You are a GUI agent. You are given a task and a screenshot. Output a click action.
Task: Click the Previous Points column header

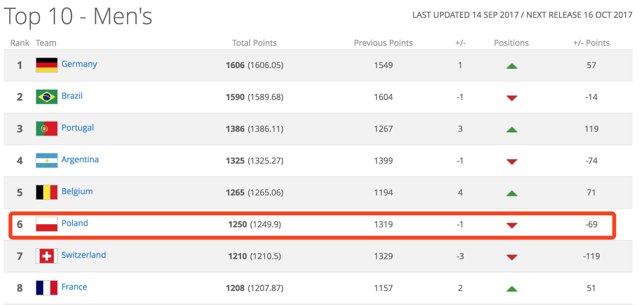[383, 43]
